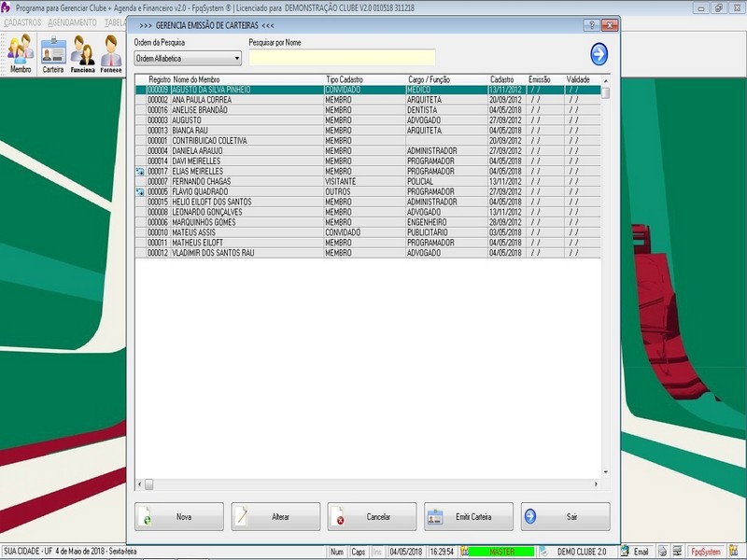This screenshot has height=560, width=747.
Task: Open the Fornece toolbar icon
Action: (x=111, y=54)
